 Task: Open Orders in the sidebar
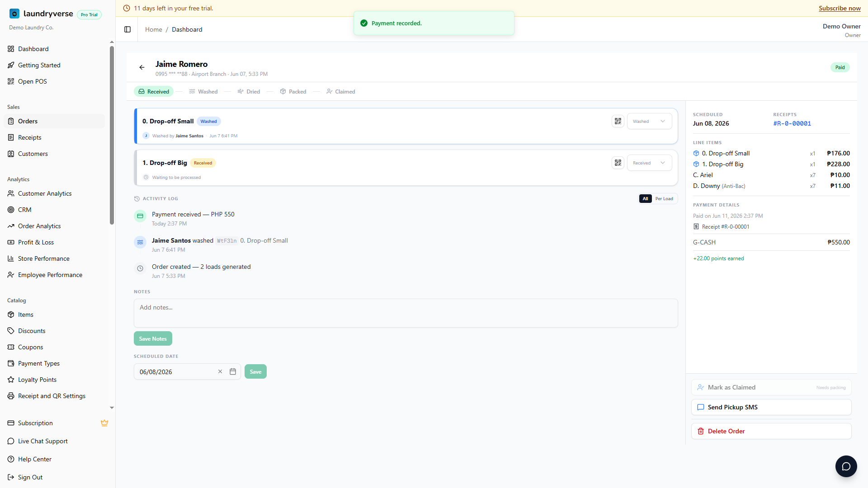pos(54,121)
